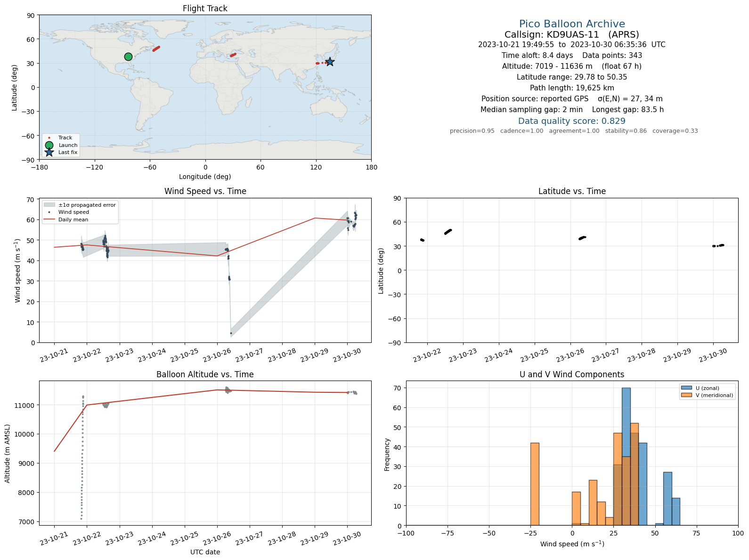
Task: Select the Last fix star in the map legend
Action: click(x=49, y=152)
